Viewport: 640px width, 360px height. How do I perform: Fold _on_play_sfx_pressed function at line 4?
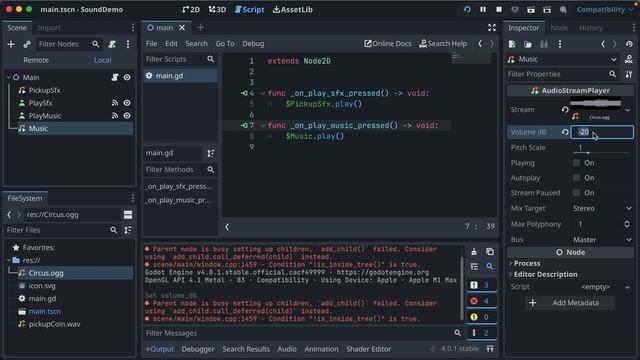point(262,93)
